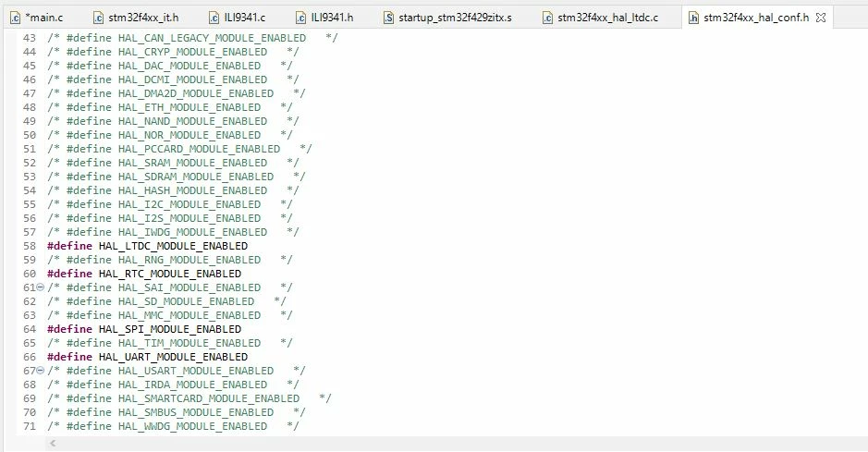Click HAL_SMBUS_MODULE_ENABLED on line 70
The width and height of the screenshot is (868, 452).
pyautogui.click(x=196, y=412)
